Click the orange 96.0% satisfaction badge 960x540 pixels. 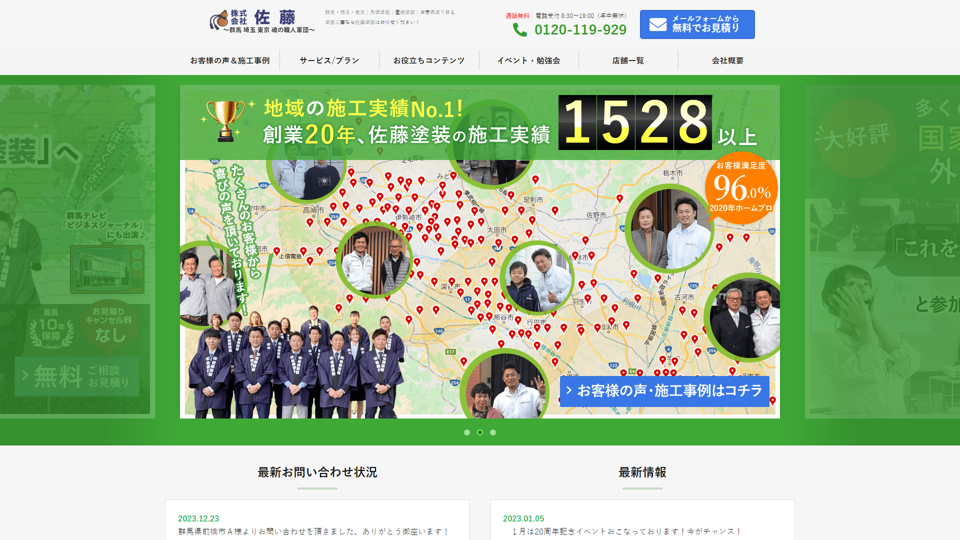(x=741, y=187)
